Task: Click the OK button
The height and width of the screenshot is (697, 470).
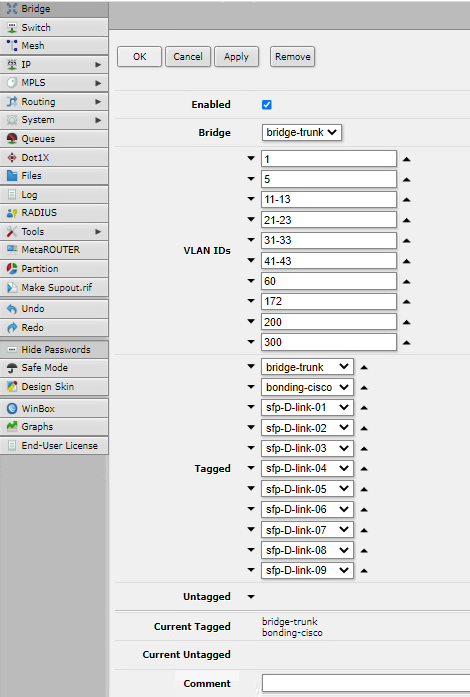Action: click(140, 56)
